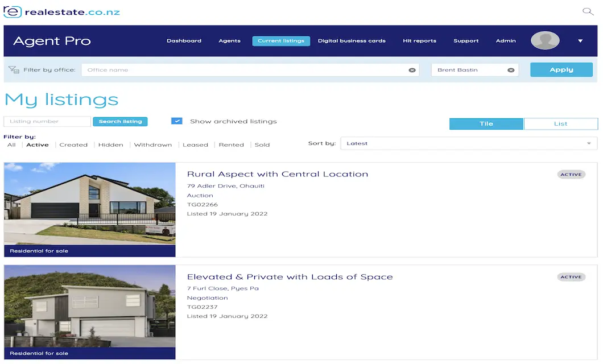Image resolution: width=603 pixels, height=364 pixels.
Task: Filter listings by Sold
Action: click(x=262, y=145)
